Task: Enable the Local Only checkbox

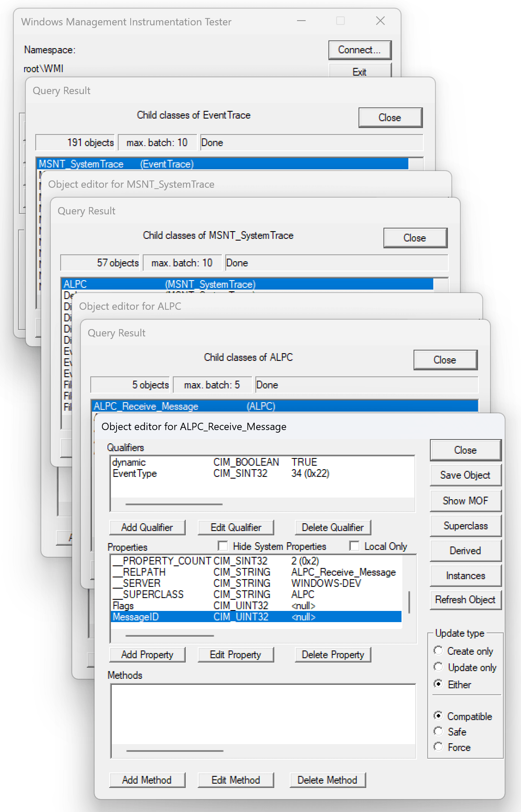Action: [x=354, y=546]
